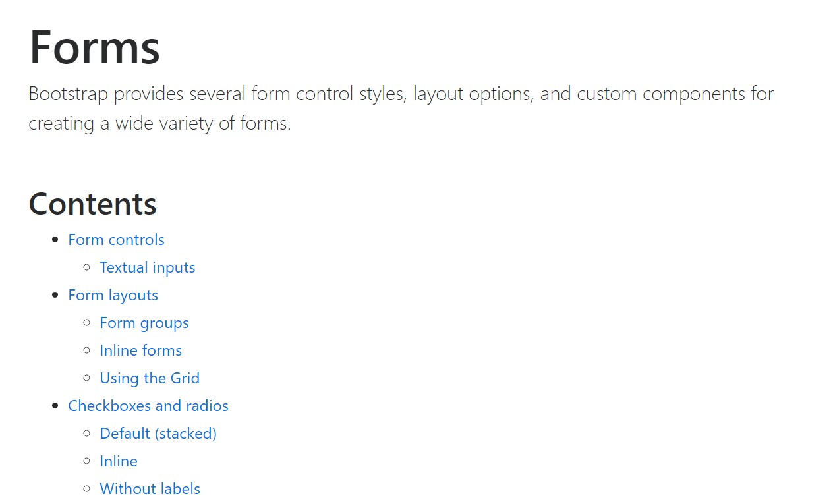This screenshot has width=833, height=504.
Task: Jump to the Without labels section
Action: tap(150, 489)
